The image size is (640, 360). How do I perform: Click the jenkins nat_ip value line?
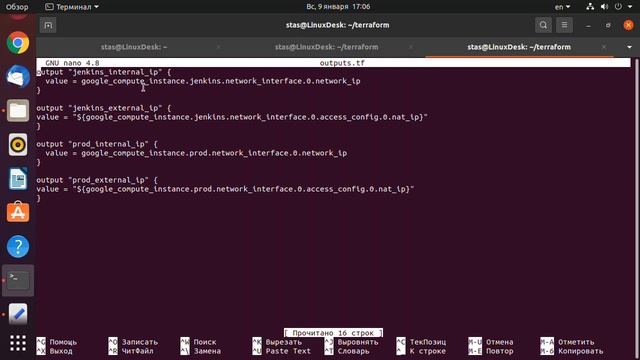pyautogui.click(x=232, y=117)
